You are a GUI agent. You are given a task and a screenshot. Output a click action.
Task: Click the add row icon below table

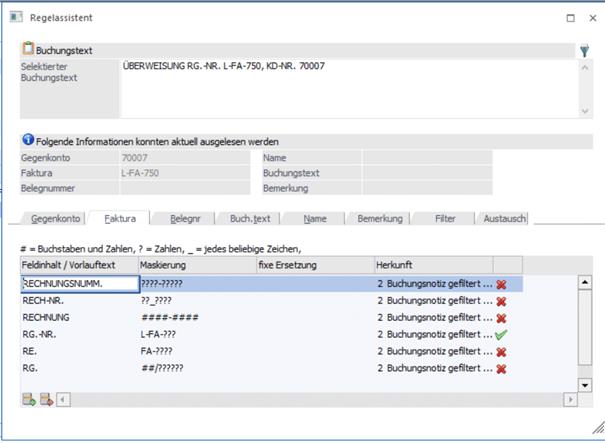(x=28, y=400)
